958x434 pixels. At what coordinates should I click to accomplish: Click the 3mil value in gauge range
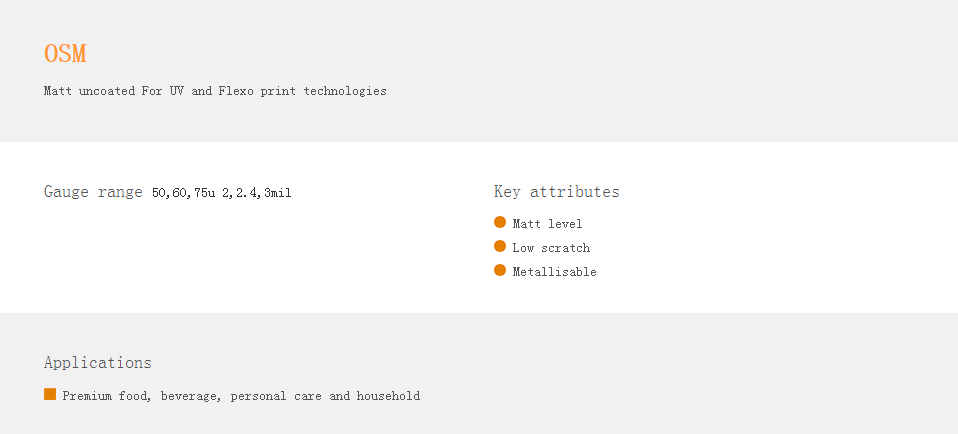[x=278, y=193]
